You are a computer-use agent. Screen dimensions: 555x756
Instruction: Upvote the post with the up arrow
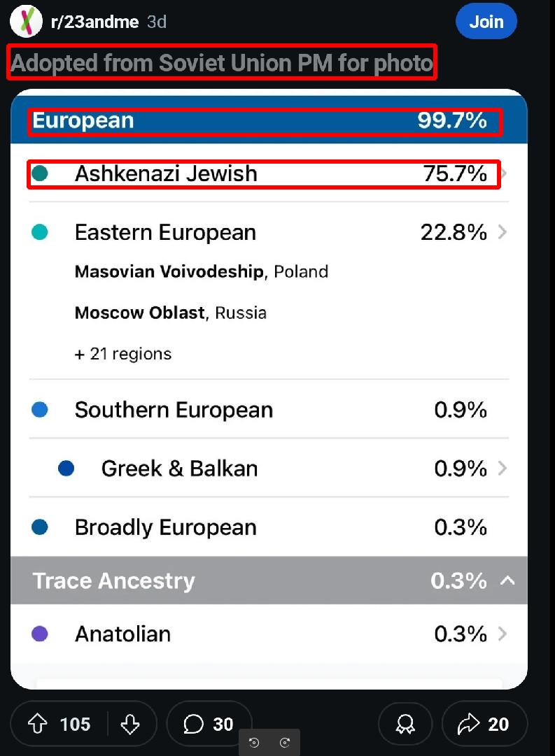tap(38, 724)
